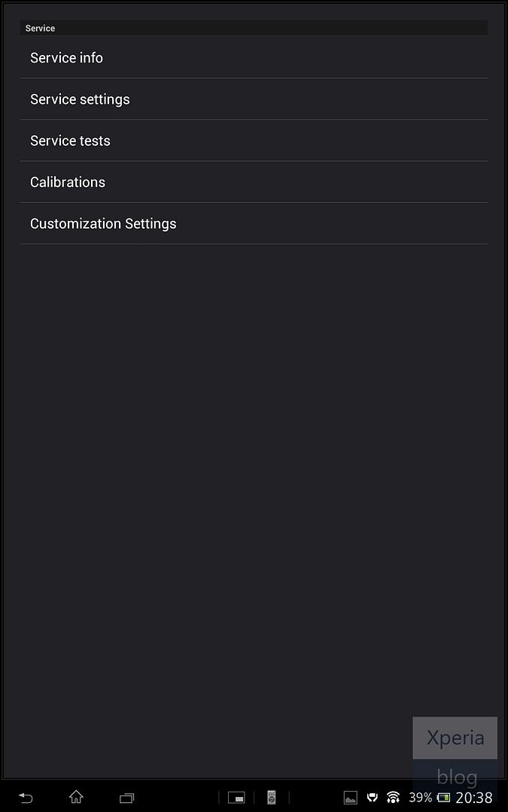
Task: Open the picture notification icon
Action: point(350,798)
